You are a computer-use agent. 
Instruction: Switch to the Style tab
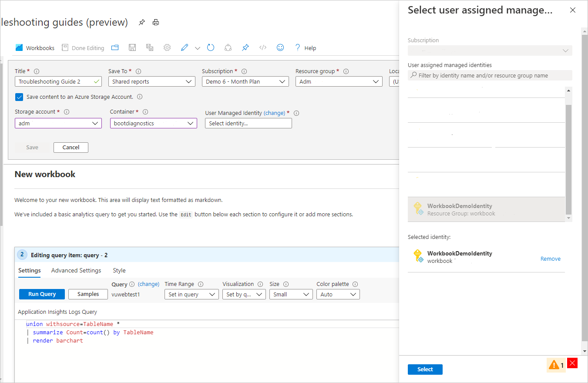coord(119,270)
